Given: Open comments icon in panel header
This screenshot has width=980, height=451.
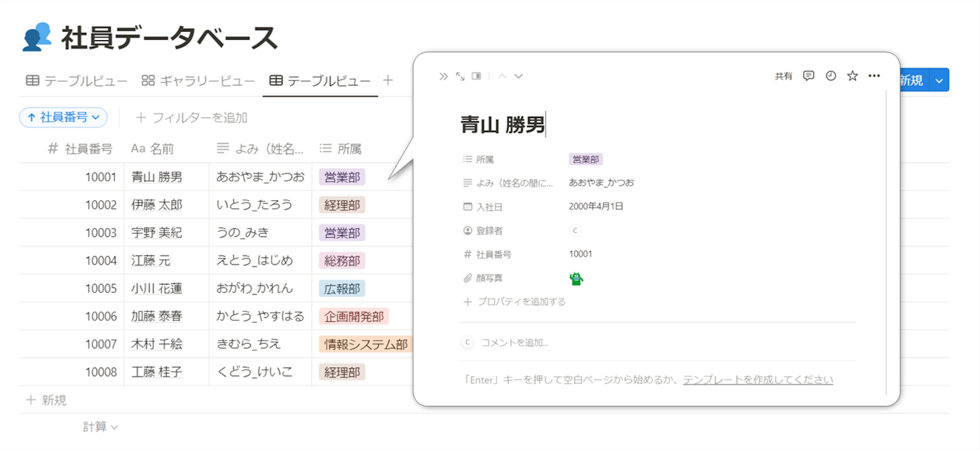Looking at the screenshot, I should coord(808,76).
